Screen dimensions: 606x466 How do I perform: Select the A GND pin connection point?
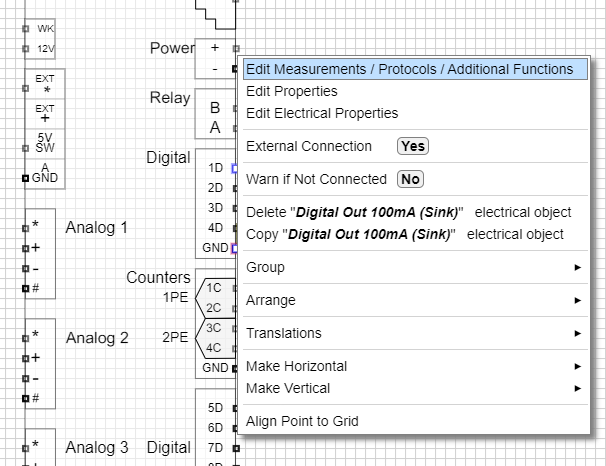[x=26, y=178]
